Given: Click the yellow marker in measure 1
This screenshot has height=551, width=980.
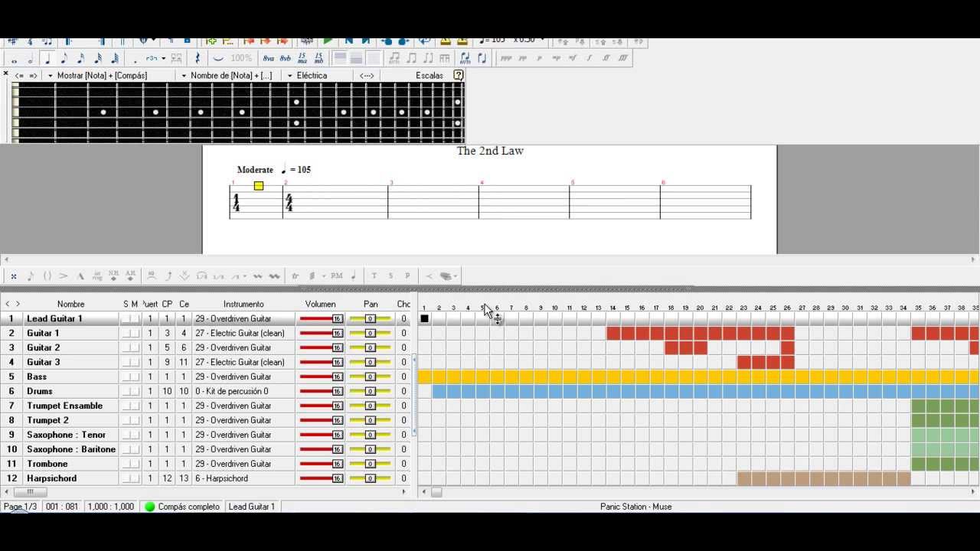Looking at the screenshot, I should 259,186.
